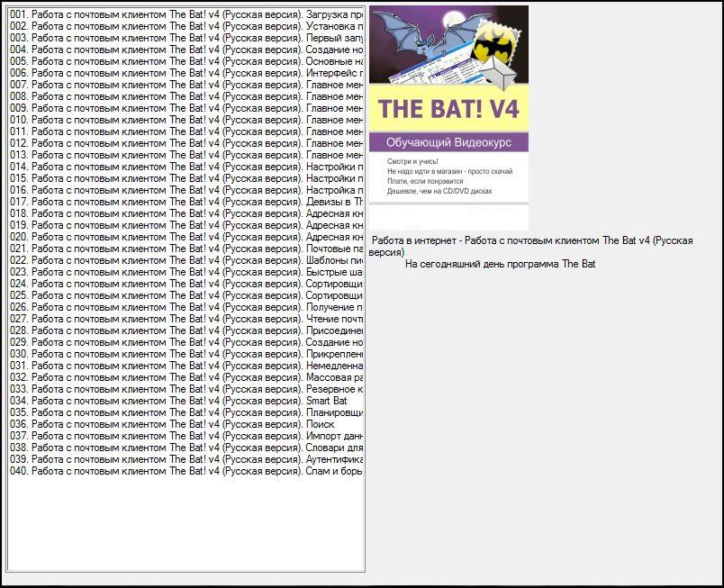Choose list row numbered 020
The height and width of the screenshot is (588, 724).
point(186,237)
